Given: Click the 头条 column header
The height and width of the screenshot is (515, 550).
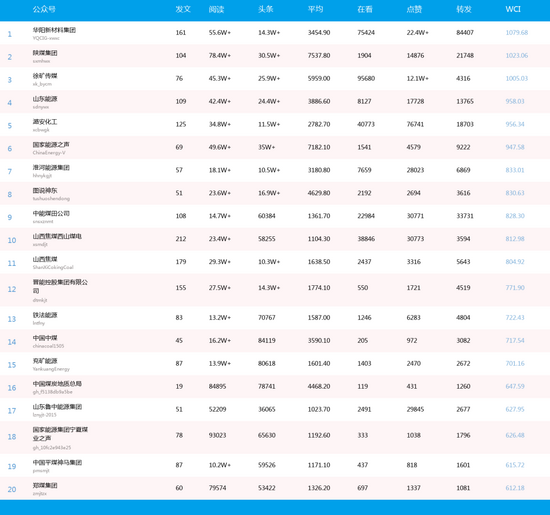Looking at the screenshot, I should click(x=266, y=9).
